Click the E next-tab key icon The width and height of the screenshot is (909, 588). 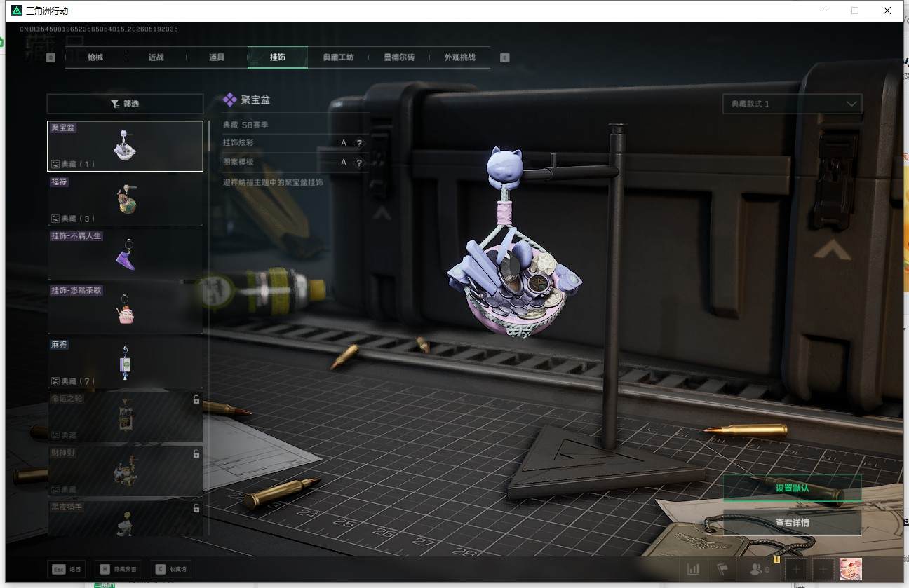pyautogui.click(x=505, y=57)
